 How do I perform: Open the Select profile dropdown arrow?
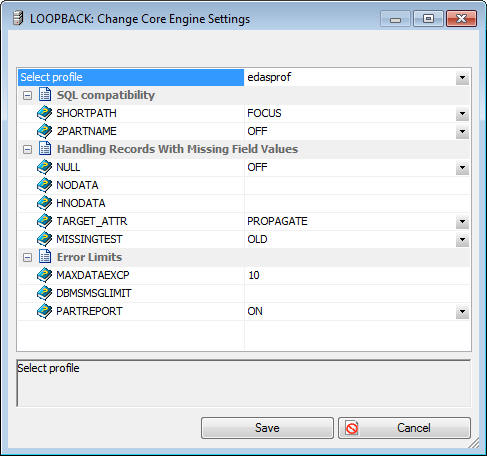point(462,78)
